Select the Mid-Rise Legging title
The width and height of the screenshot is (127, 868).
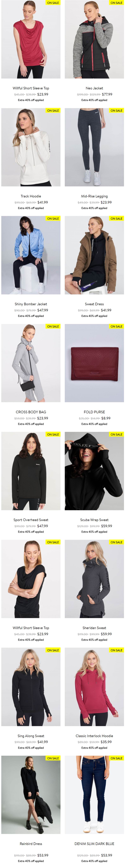point(94,196)
